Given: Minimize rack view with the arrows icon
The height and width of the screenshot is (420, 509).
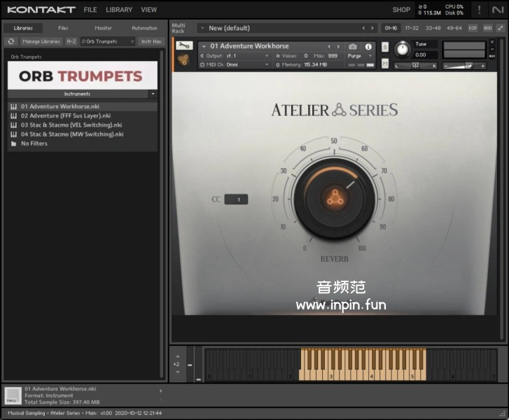Looking at the screenshot, I should pos(500,28).
